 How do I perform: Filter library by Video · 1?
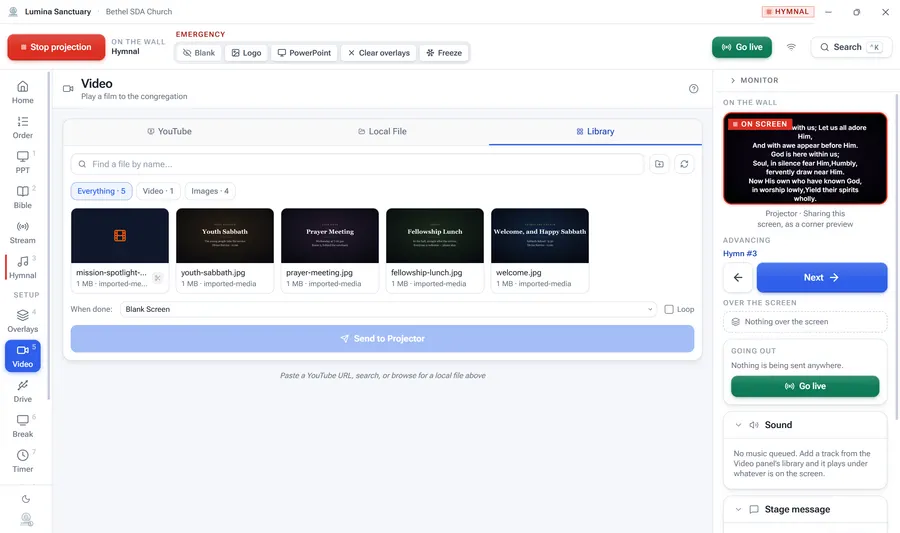click(158, 191)
